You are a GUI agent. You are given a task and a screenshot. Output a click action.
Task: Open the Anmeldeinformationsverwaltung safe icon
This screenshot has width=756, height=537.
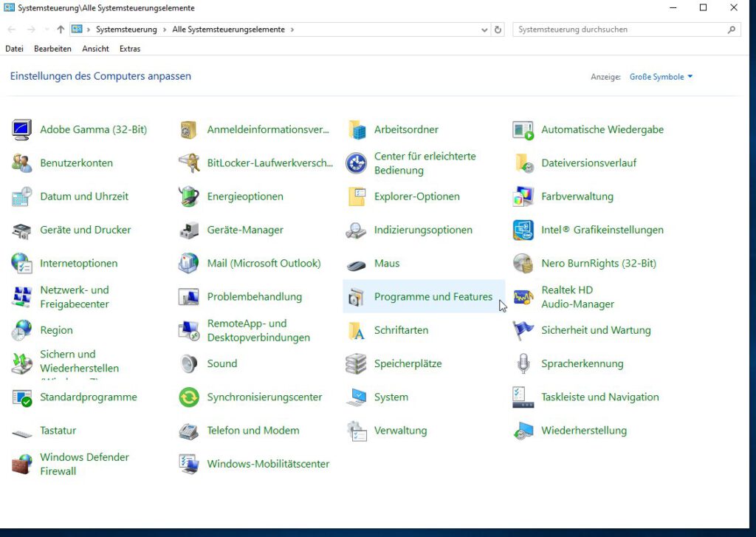[188, 130]
